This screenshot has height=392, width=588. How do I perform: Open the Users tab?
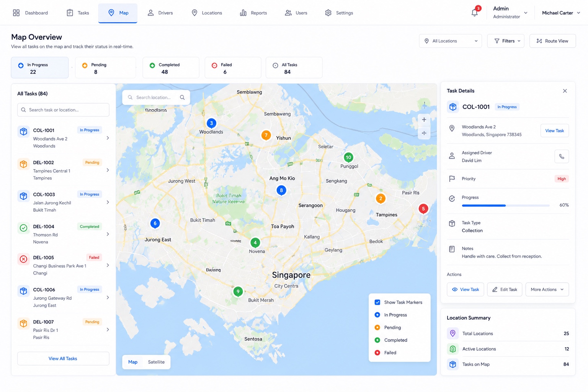pos(296,13)
